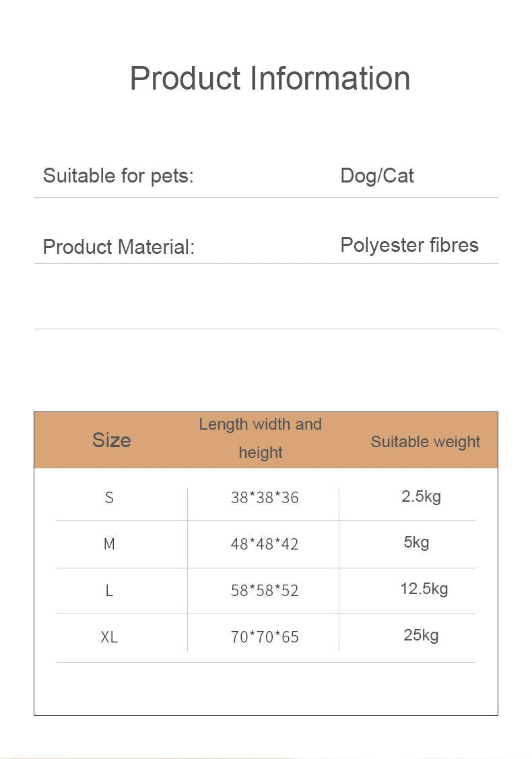Click the 5kg weight cell
Viewport: 532px width, 759px height.
click(x=416, y=542)
